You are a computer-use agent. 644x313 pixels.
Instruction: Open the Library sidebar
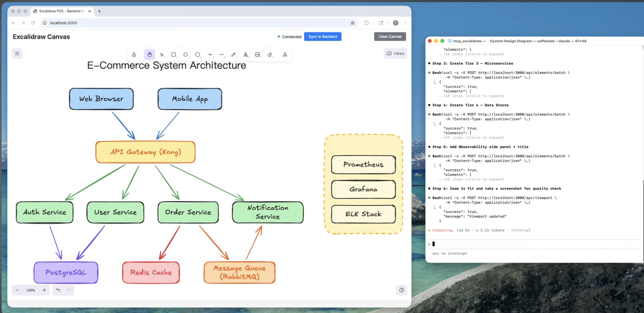click(395, 53)
